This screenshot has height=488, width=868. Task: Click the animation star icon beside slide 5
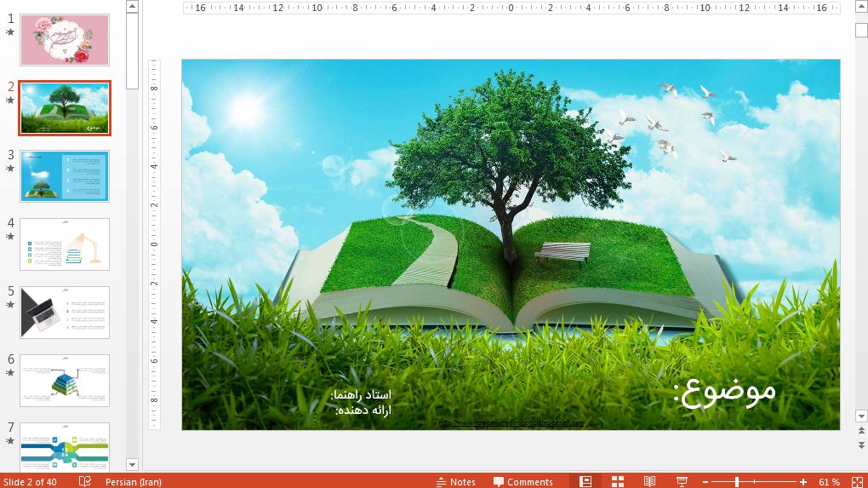[10, 305]
